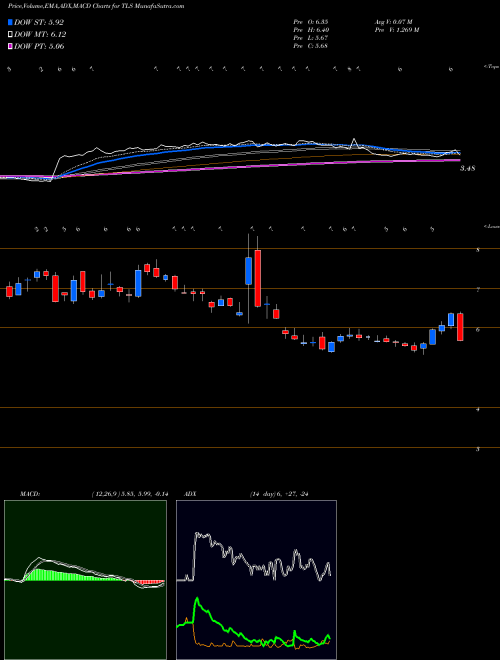500x660 pixels.
Task: Click the tallest red candlestick near price 8
Action: (258, 278)
